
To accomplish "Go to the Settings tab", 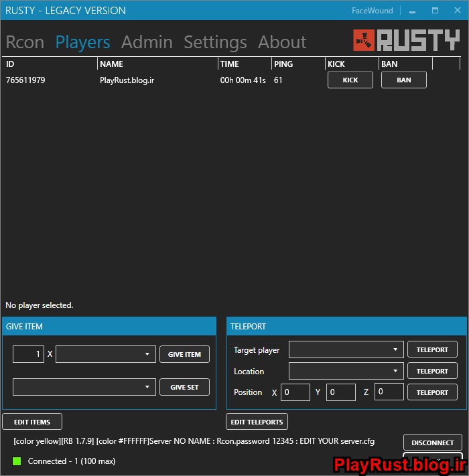I will 215,42.
